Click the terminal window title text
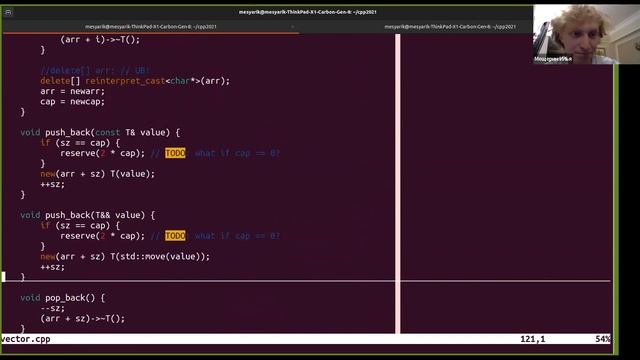 (308, 12)
